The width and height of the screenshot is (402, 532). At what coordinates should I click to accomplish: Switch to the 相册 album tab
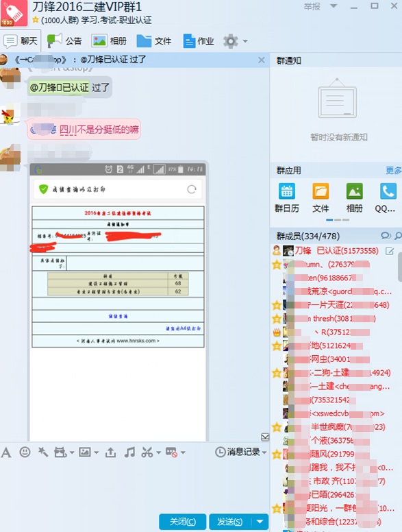(109, 41)
